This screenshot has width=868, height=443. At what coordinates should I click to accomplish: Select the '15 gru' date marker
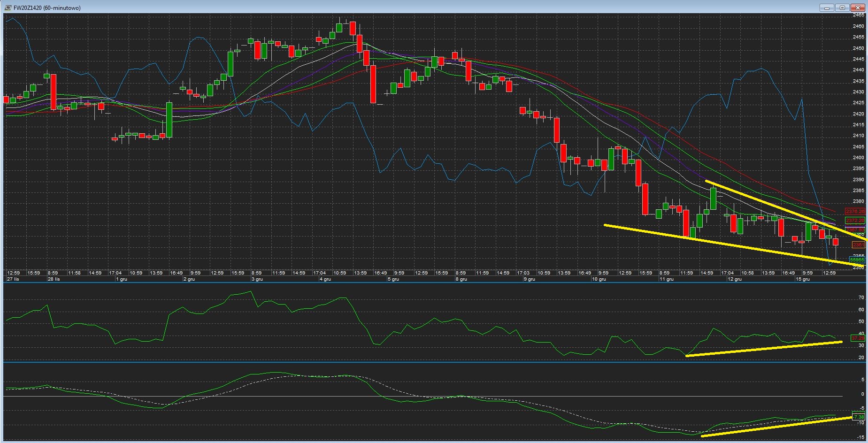pyautogui.click(x=802, y=279)
